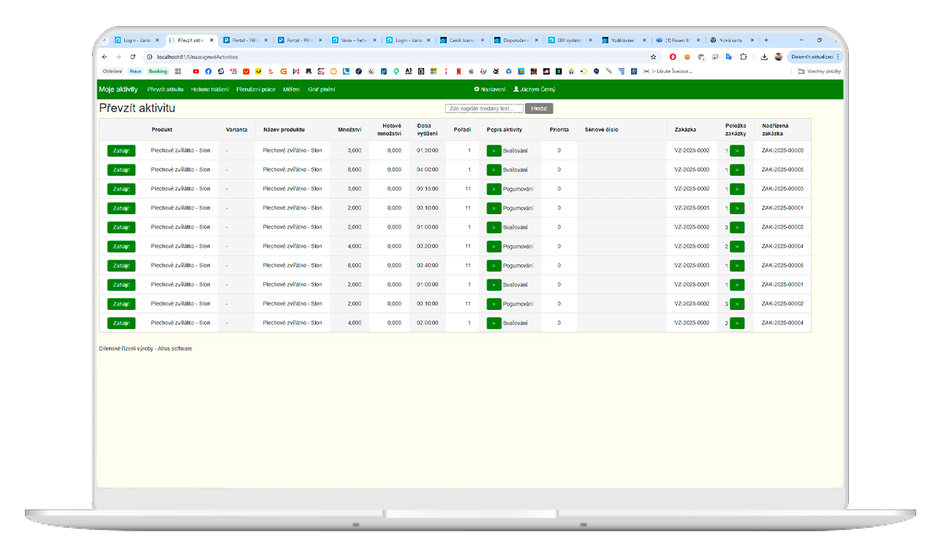Switch to the Nová karta browser tab
Image resolution: width=933 pixels, height=560 pixels.
coord(733,40)
